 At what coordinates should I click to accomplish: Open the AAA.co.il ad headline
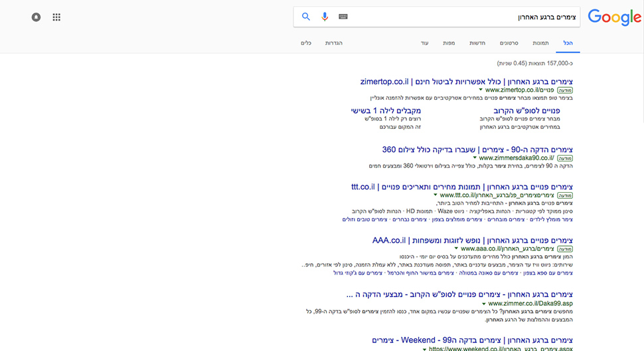tap(472, 241)
